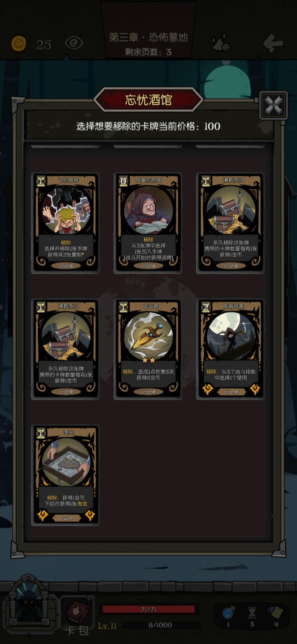Select the 外婆的祝福 card
This screenshot has width=297, height=644.
tap(148, 223)
